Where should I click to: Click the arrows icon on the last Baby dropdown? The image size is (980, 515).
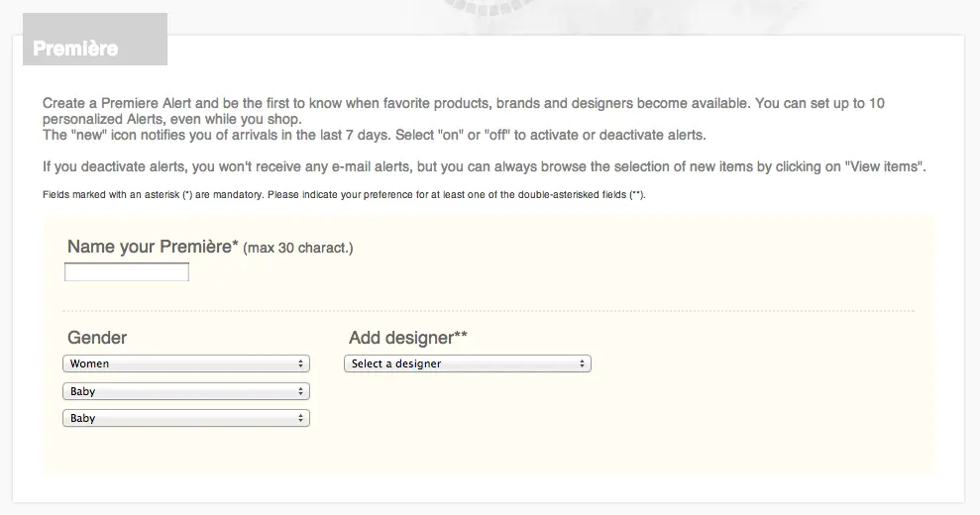coord(301,418)
